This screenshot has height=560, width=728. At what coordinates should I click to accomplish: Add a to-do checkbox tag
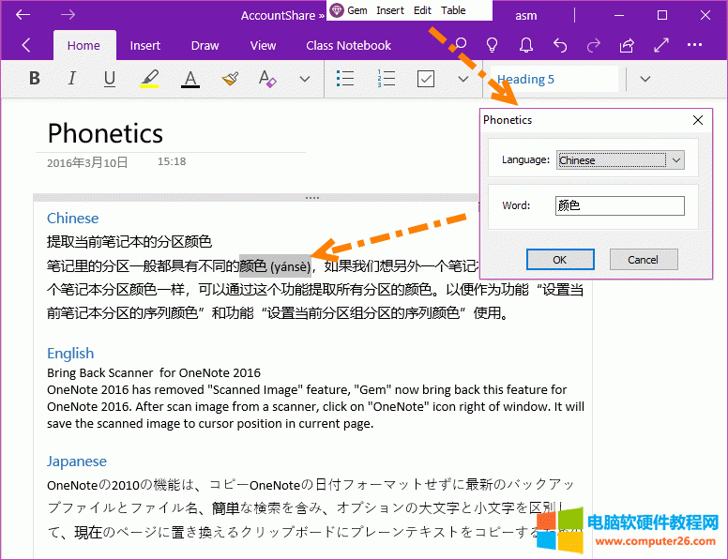(426, 80)
